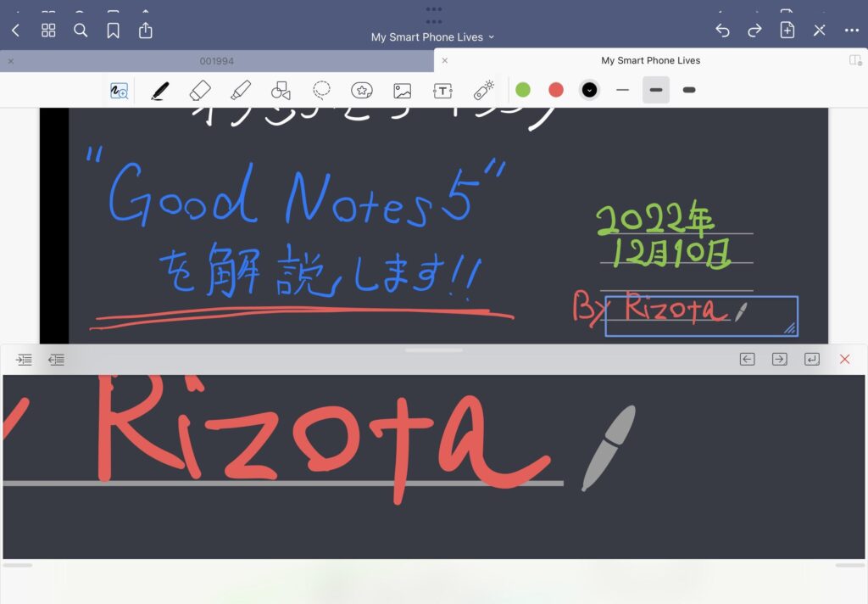Move the zoom window left

(x=748, y=359)
